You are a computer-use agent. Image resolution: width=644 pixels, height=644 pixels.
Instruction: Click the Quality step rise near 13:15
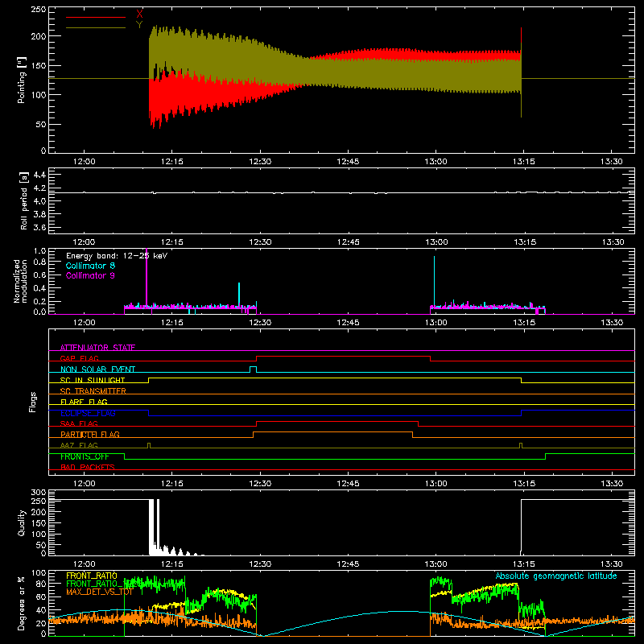click(x=521, y=526)
